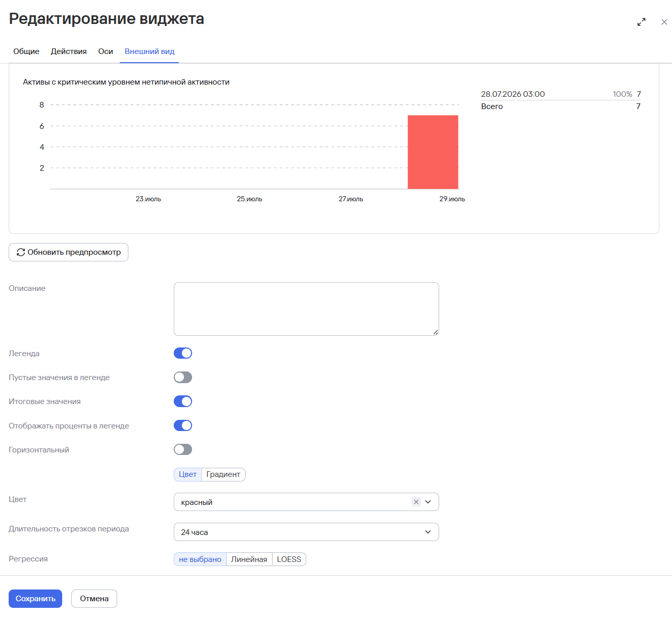Expand the widget editor to fullscreen
The width and height of the screenshot is (672, 617).
coord(641,22)
